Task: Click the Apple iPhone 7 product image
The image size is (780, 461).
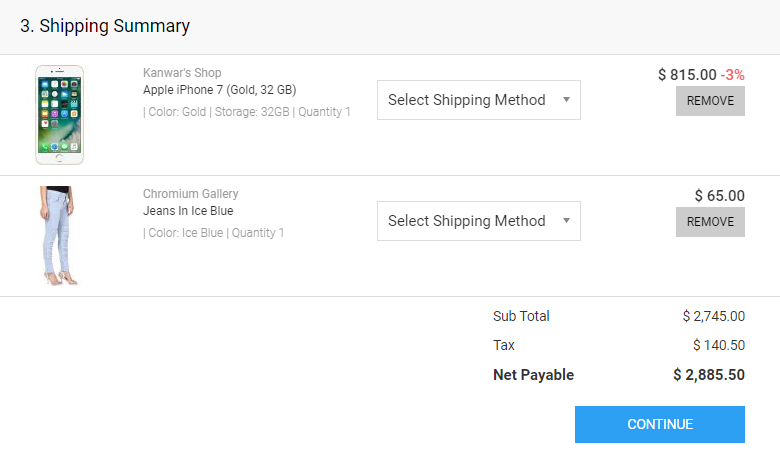Action: [x=60, y=114]
